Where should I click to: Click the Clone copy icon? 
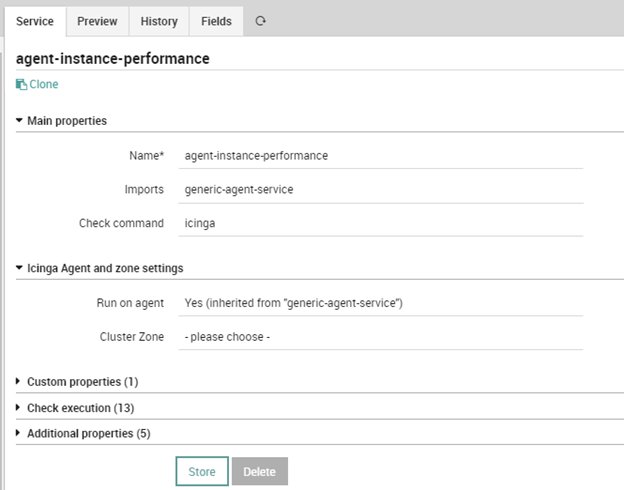coord(21,84)
